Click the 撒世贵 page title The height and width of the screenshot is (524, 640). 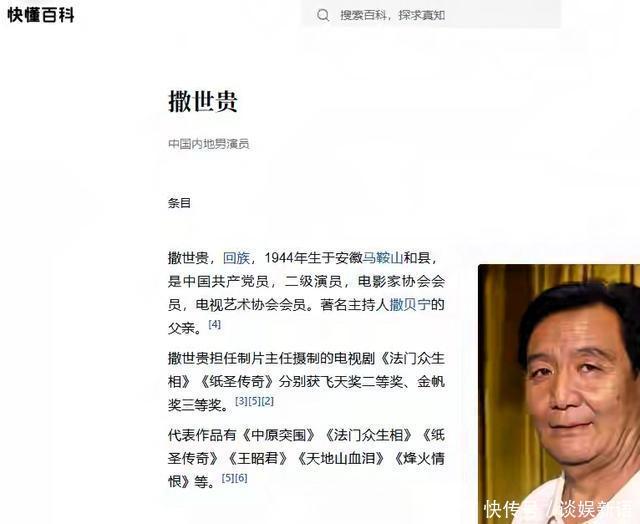(203, 101)
